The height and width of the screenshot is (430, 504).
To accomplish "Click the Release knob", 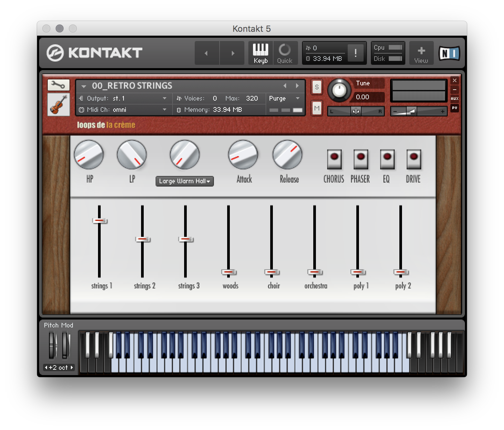I will [x=287, y=155].
